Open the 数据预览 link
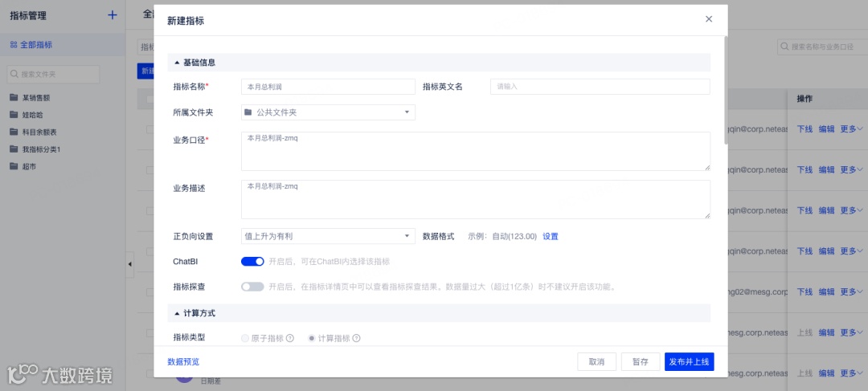The height and width of the screenshot is (391, 868). [183, 361]
